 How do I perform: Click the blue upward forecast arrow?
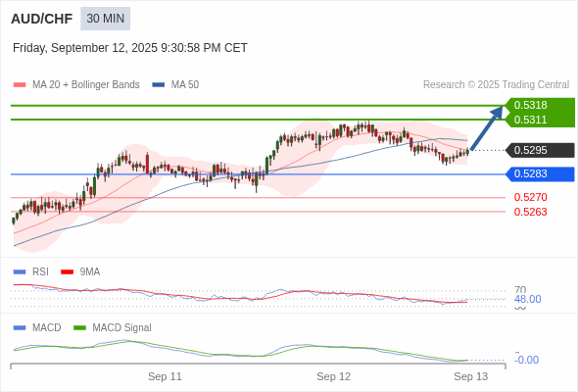(487, 128)
